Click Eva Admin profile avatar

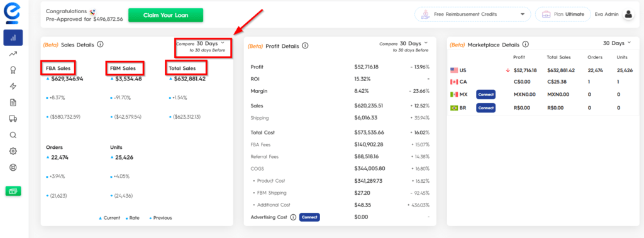(628, 14)
